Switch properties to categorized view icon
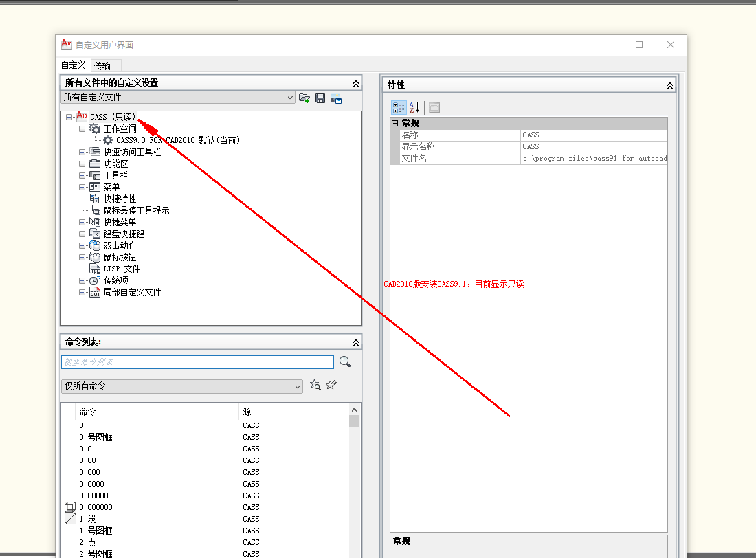Image resolution: width=756 pixels, height=558 pixels. 399,108
